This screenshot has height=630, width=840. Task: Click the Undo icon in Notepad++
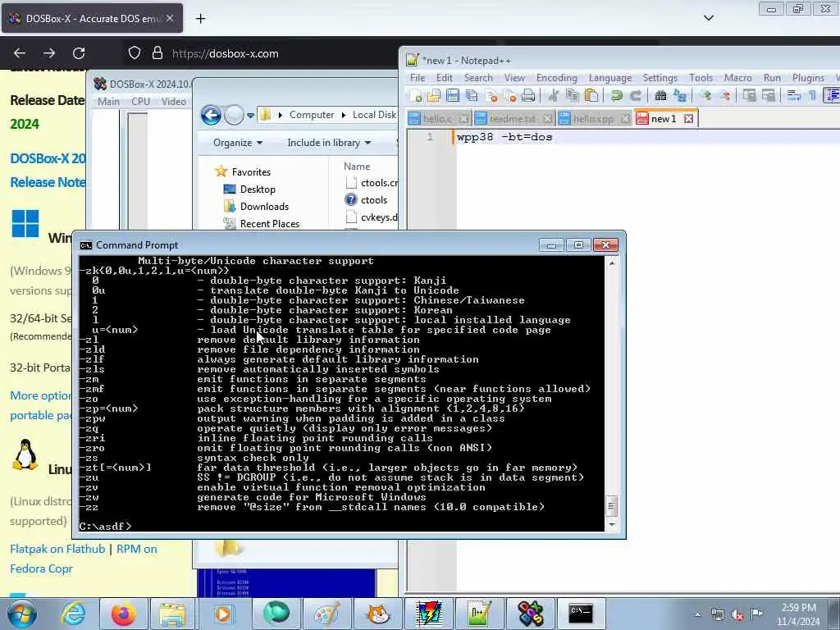(x=617, y=96)
